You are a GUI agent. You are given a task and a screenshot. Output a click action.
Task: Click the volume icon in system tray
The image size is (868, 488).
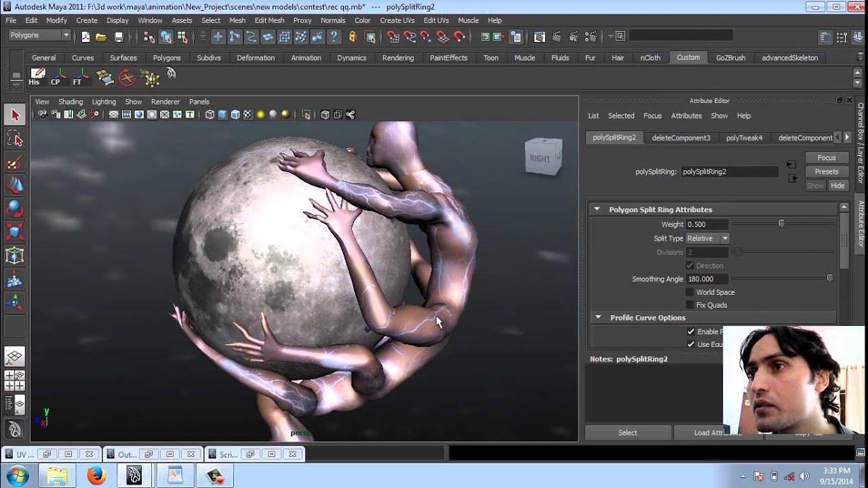tap(804, 476)
